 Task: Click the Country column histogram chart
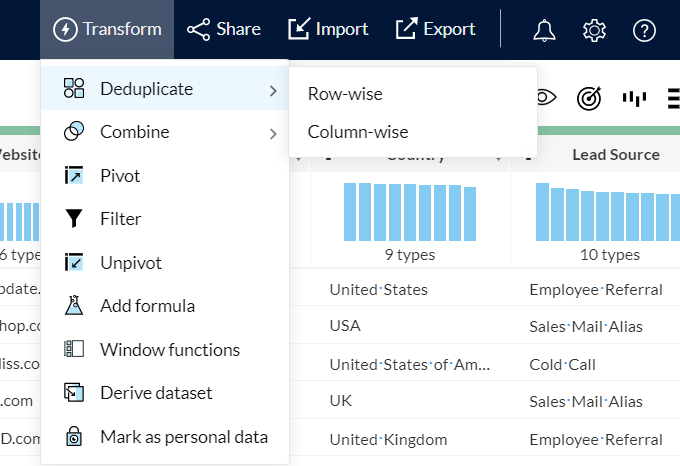[x=409, y=211]
